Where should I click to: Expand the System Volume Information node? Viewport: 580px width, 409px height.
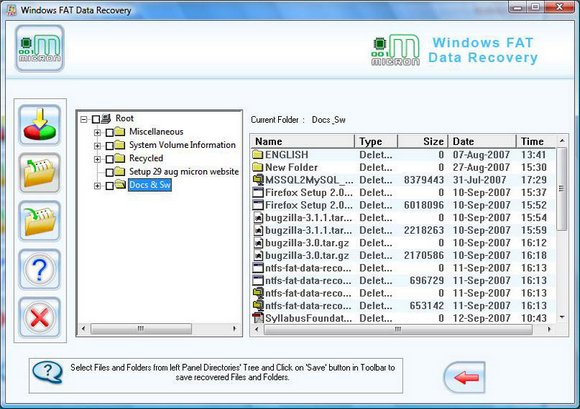click(x=97, y=146)
